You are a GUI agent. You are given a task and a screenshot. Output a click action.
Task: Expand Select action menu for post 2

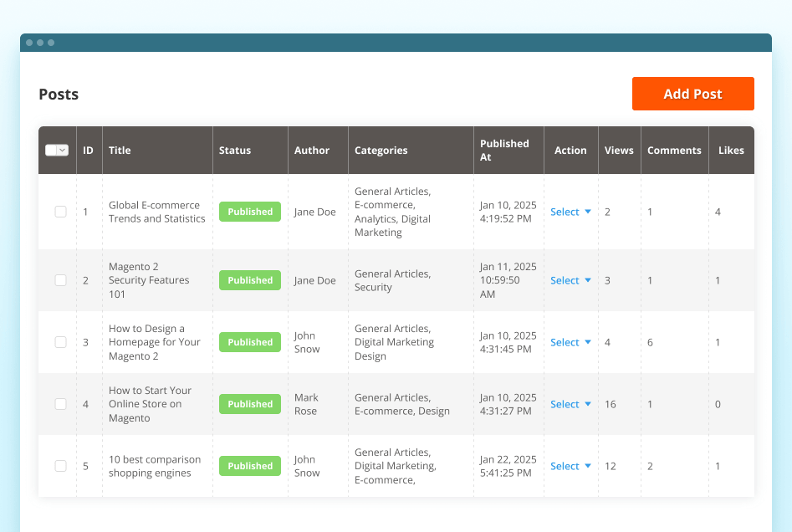click(570, 280)
